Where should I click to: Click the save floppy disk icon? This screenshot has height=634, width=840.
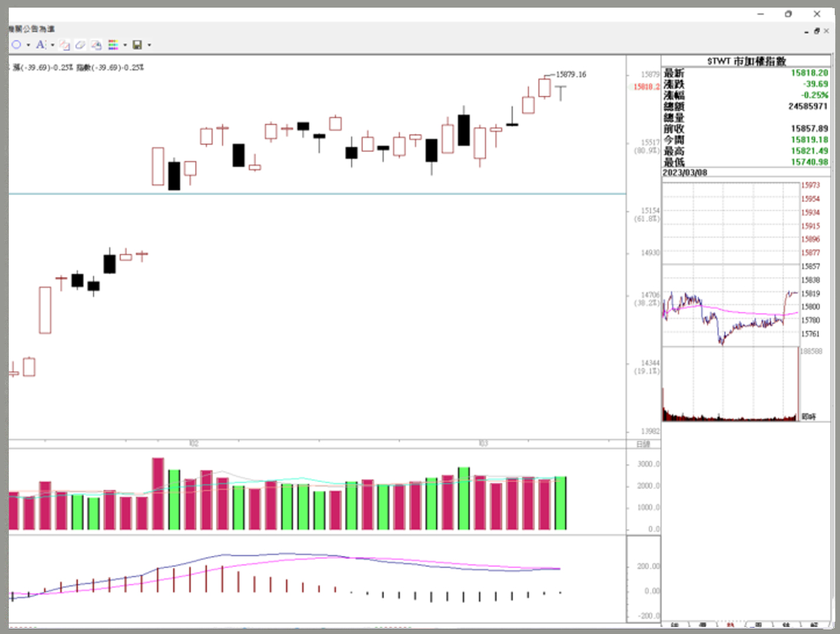point(137,45)
